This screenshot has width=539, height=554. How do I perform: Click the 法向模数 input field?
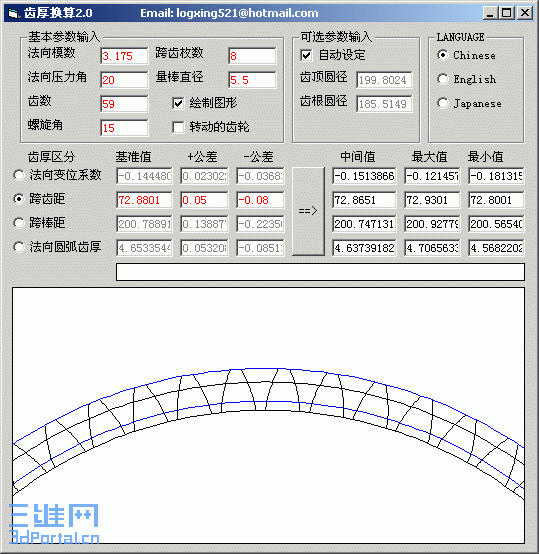tap(124, 56)
